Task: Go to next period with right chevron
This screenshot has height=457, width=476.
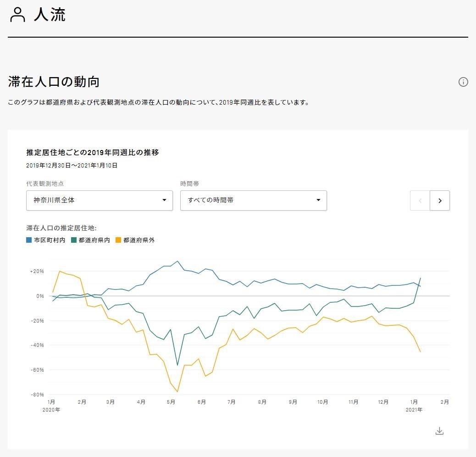Action: point(440,201)
